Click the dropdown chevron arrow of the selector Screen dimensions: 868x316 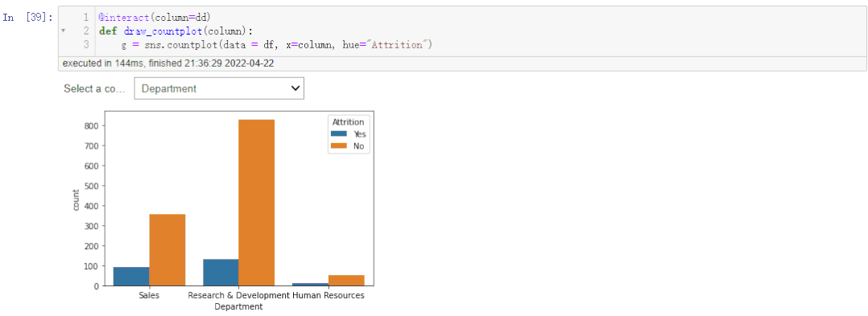click(296, 88)
